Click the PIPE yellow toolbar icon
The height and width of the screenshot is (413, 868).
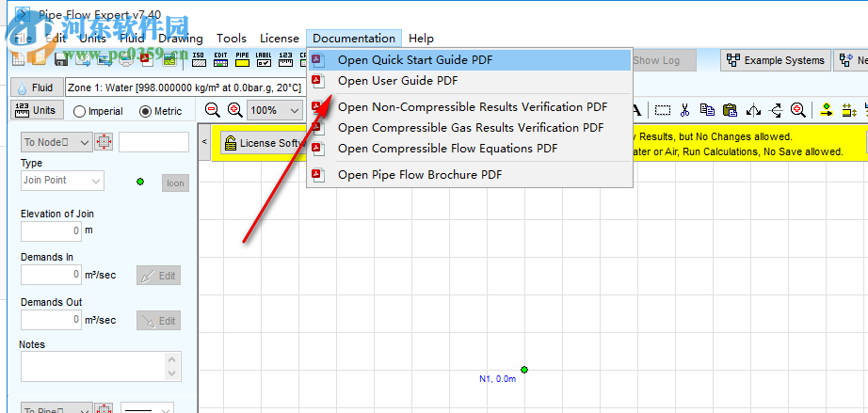[243, 59]
